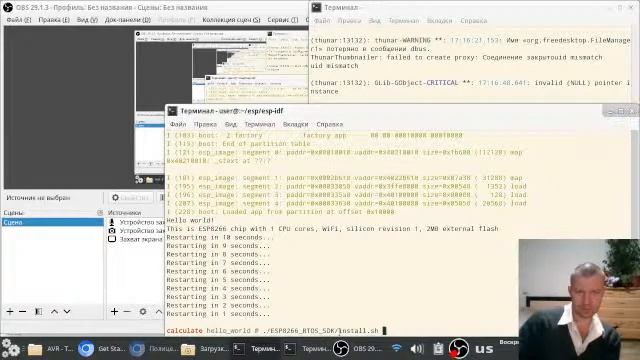Move the scene up in the Сцены list

[54, 311]
